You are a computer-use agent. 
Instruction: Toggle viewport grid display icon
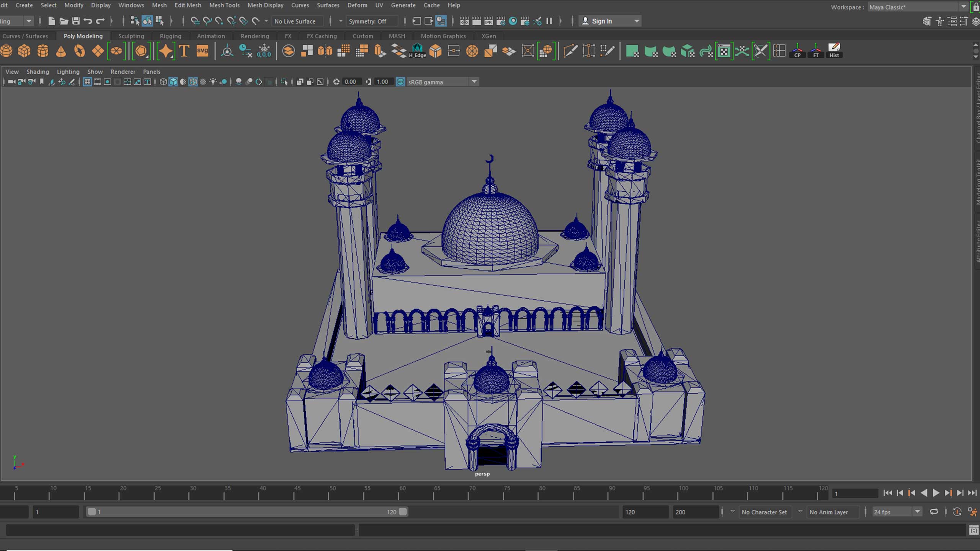coord(87,82)
